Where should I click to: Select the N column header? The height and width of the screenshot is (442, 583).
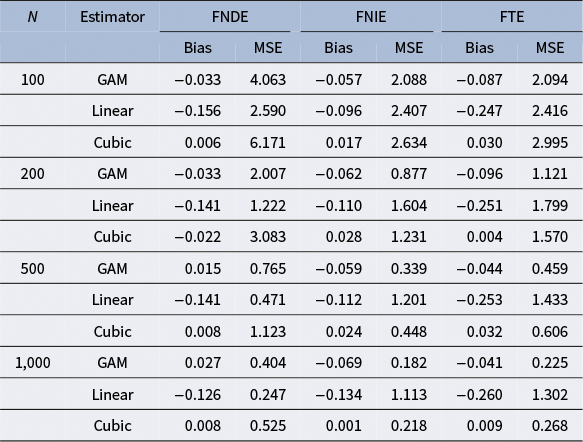pos(33,17)
